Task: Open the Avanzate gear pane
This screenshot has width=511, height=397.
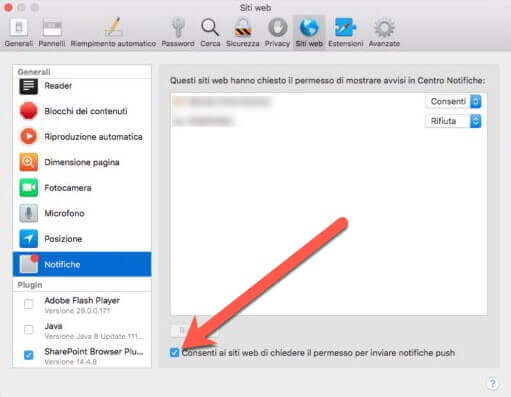Action: click(384, 32)
